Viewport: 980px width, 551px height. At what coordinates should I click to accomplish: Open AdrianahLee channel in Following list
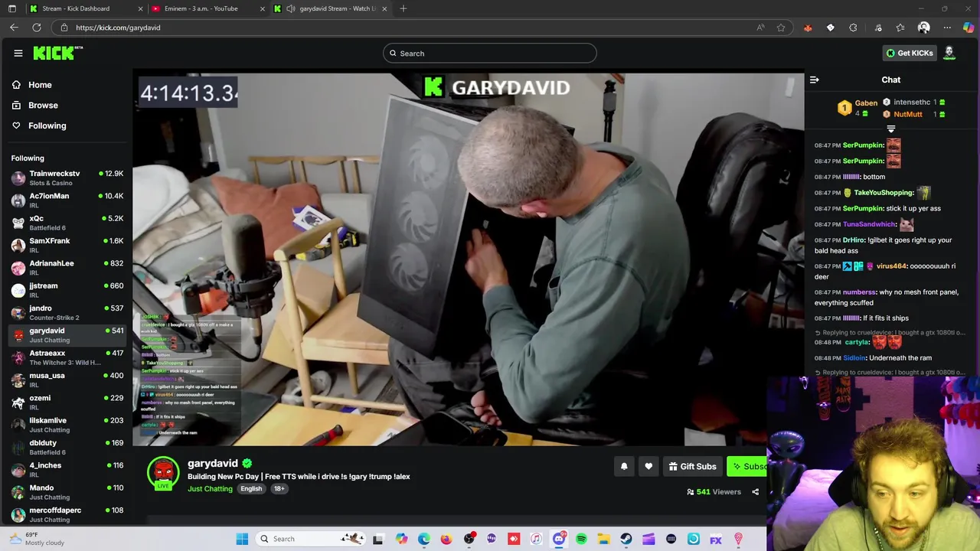click(x=67, y=268)
